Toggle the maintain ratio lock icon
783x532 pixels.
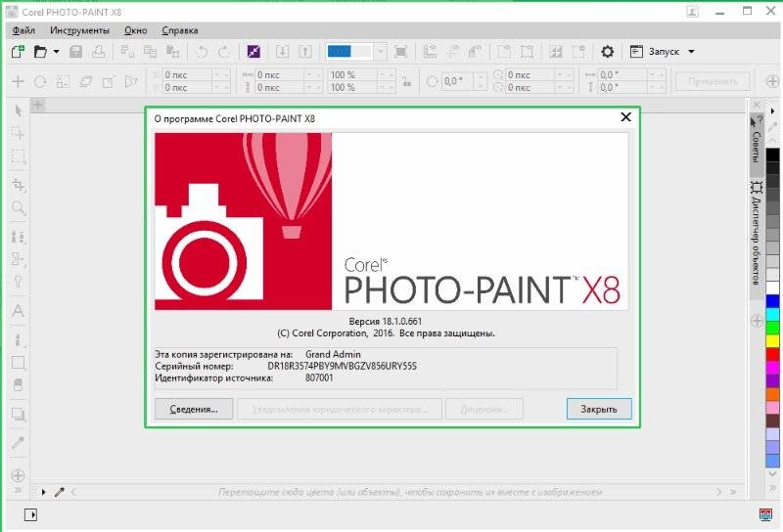click(x=407, y=81)
